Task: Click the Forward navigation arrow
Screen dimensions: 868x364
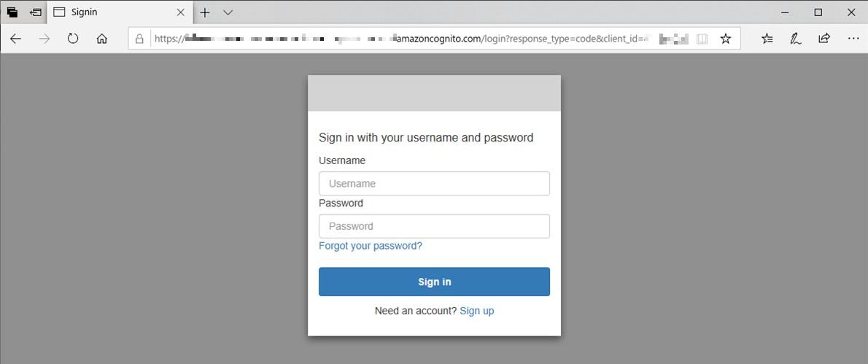Action: pos(44,39)
